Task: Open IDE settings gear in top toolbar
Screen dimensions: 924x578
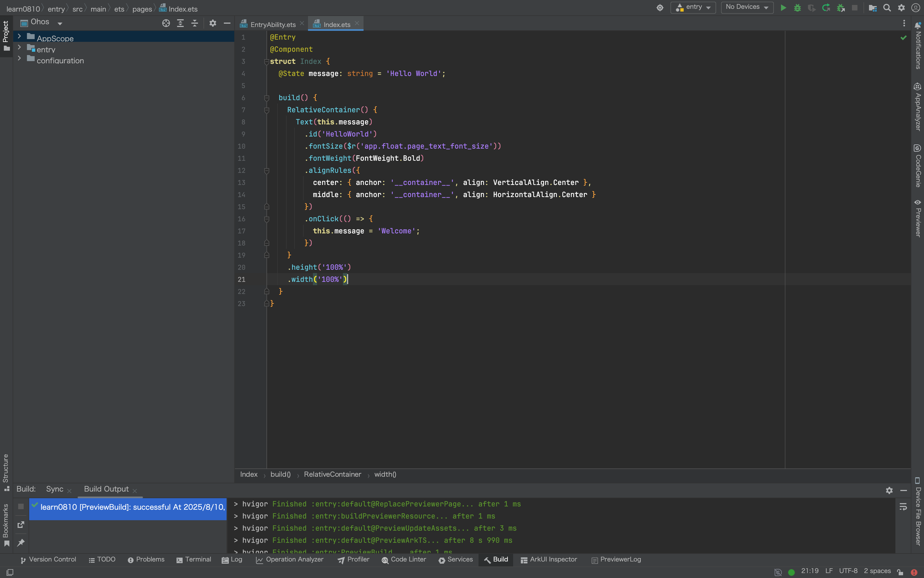Action: pos(901,8)
